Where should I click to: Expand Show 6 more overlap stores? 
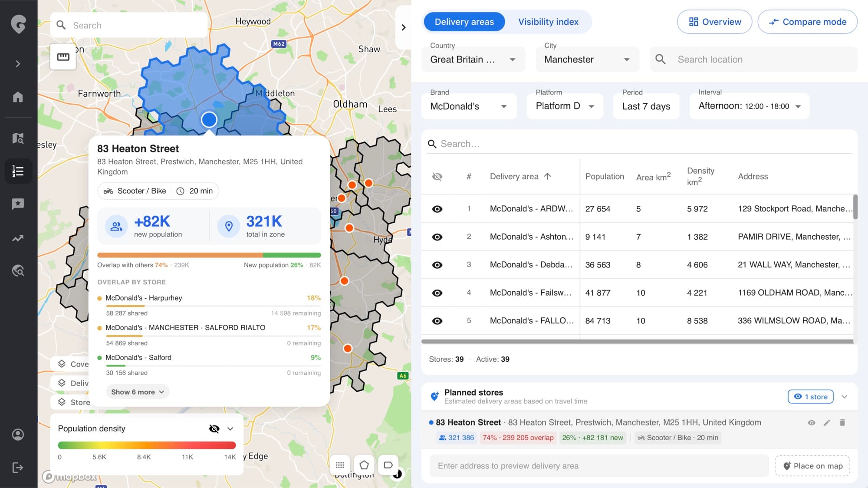tap(137, 392)
